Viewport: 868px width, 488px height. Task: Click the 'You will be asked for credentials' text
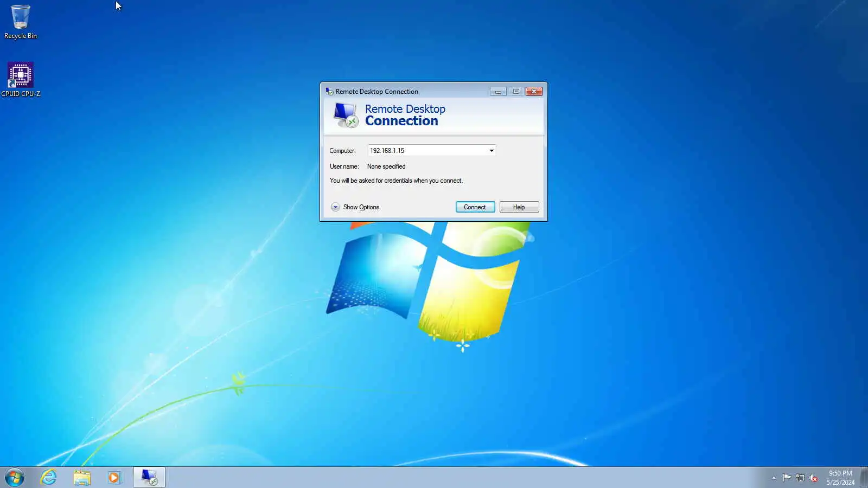pyautogui.click(x=396, y=181)
